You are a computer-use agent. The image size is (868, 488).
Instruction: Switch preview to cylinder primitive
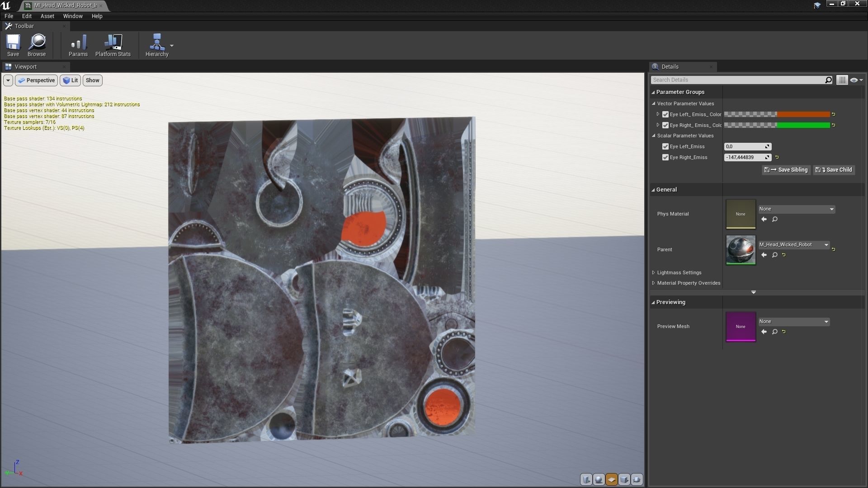point(586,479)
